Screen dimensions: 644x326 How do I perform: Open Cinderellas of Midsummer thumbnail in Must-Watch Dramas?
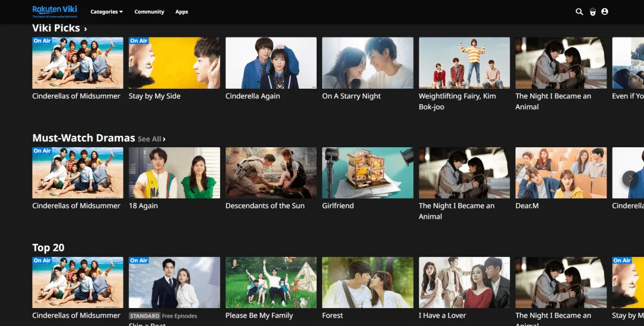(78, 173)
